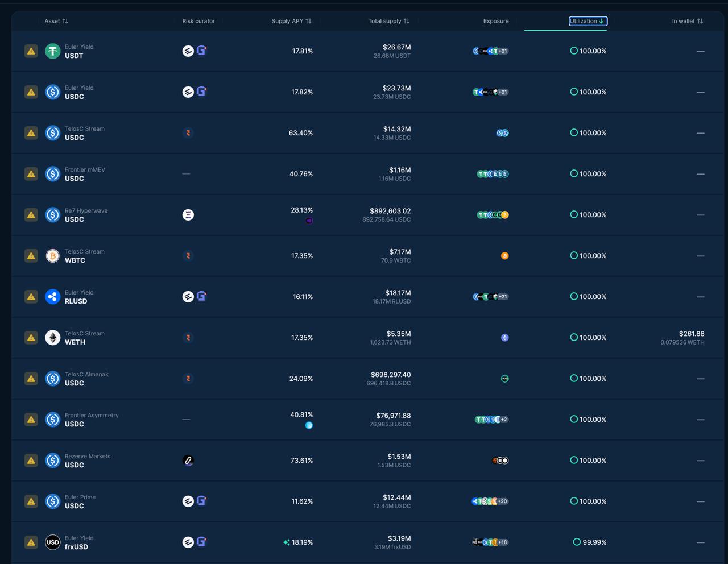
Task: Click the sparkle icon beside 18.19% APY
Action: 286,542
